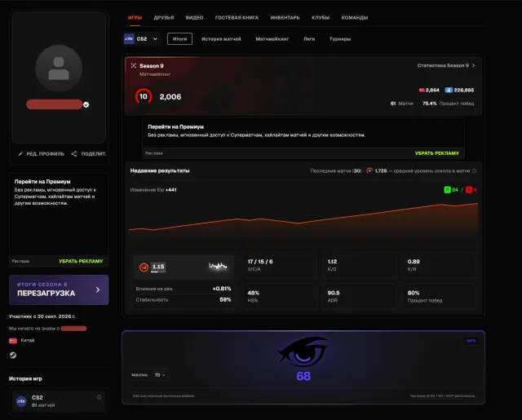Open the ИГРЫ tab

135,18
